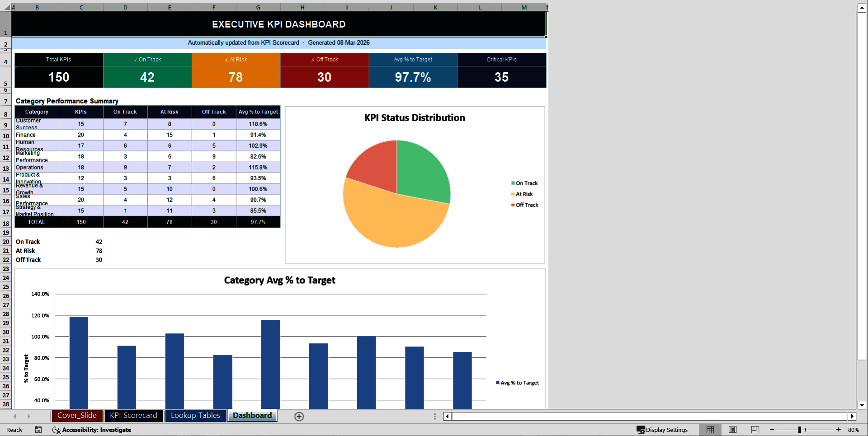
Task: Click the Accessibility: Investigate status indicator
Action: point(92,430)
